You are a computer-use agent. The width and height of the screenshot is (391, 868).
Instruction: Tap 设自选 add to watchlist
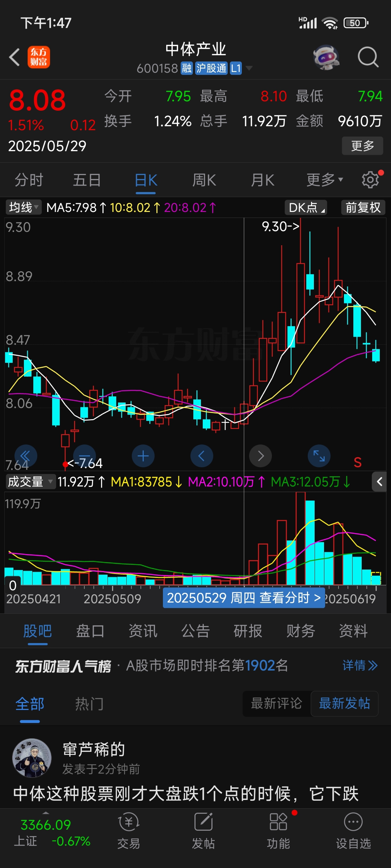click(x=353, y=830)
